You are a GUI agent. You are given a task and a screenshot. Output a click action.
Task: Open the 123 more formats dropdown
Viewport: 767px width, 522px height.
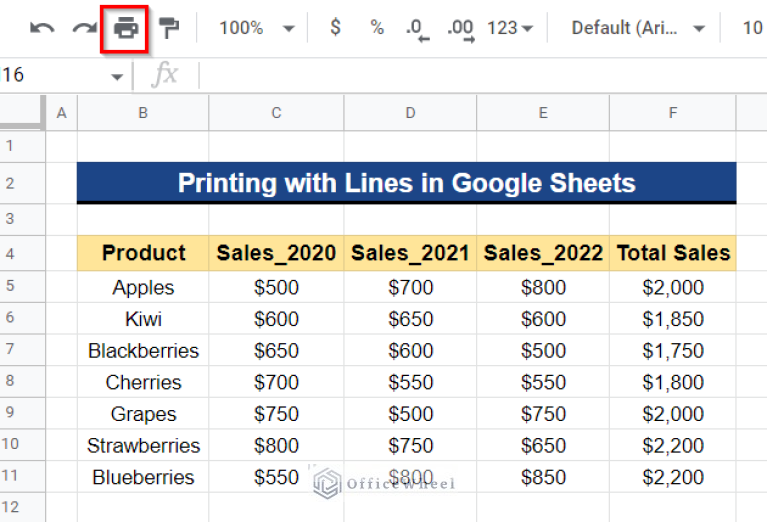click(x=510, y=28)
